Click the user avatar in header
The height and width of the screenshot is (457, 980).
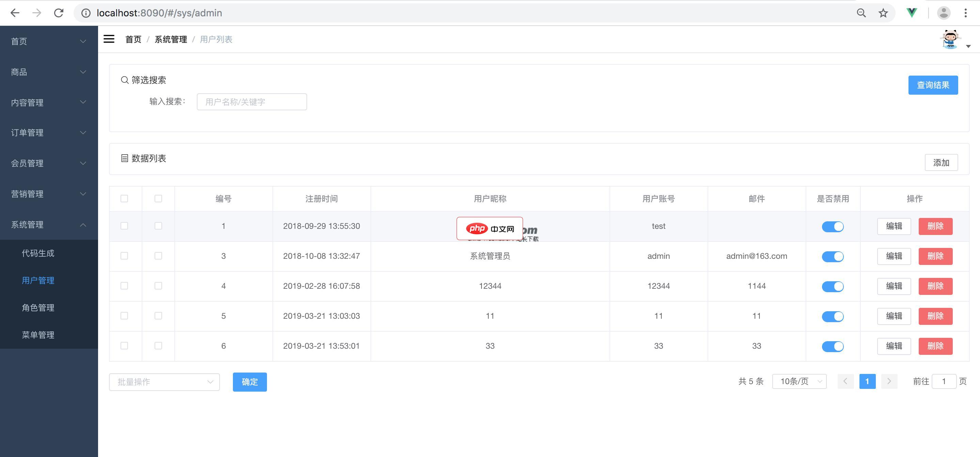[950, 40]
